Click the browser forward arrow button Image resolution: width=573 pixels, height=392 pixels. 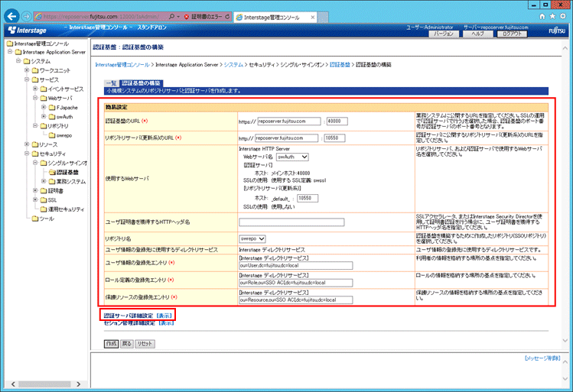[x=26, y=16]
